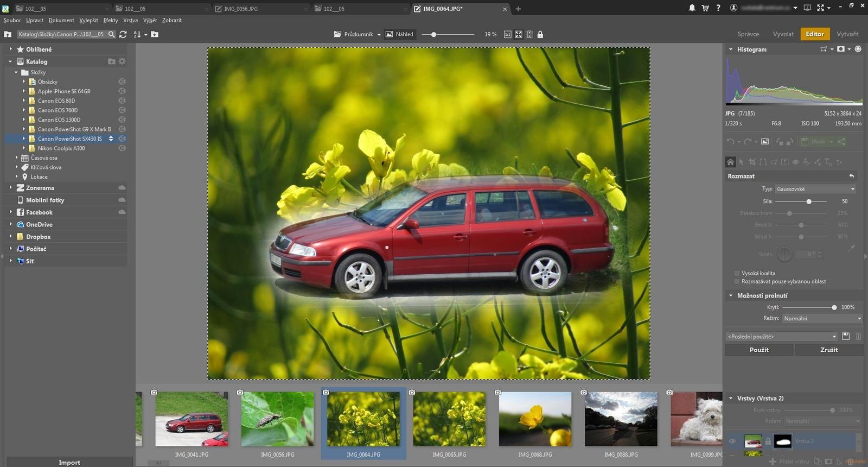Screen dimensions: 868x467
Task: Open notifications bell icon
Action: pyautogui.click(x=692, y=8)
